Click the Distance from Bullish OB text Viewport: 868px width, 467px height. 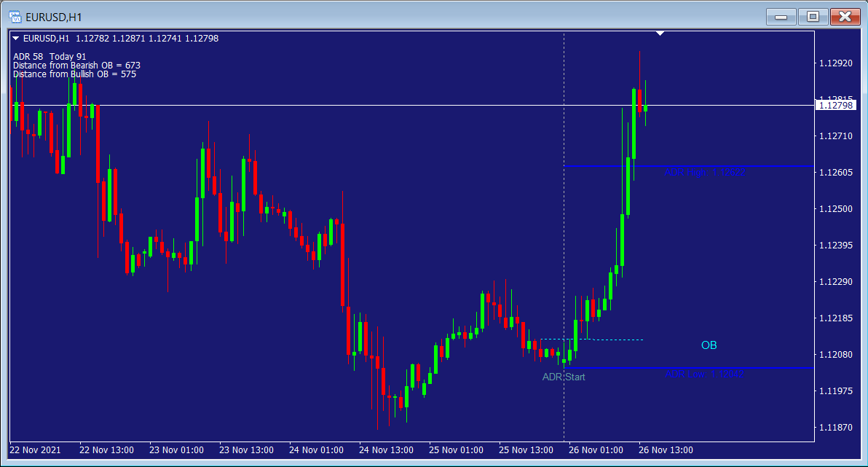coord(74,74)
